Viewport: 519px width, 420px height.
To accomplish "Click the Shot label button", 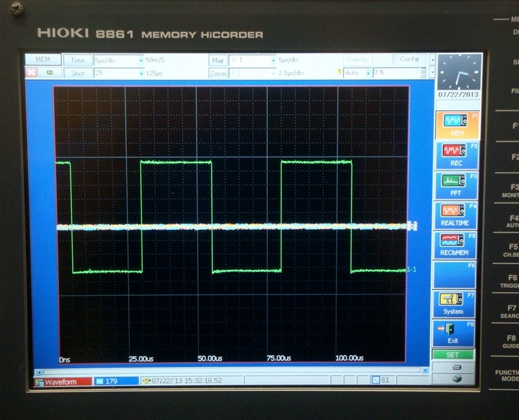I will click(x=77, y=73).
